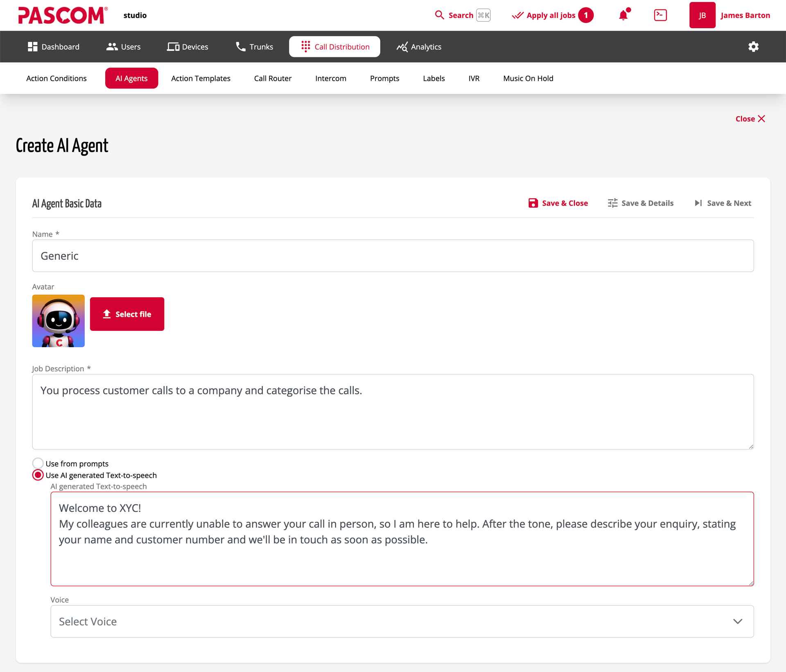The height and width of the screenshot is (672, 786).
Task: Open the Music On Hold tab
Action: coord(528,78)
